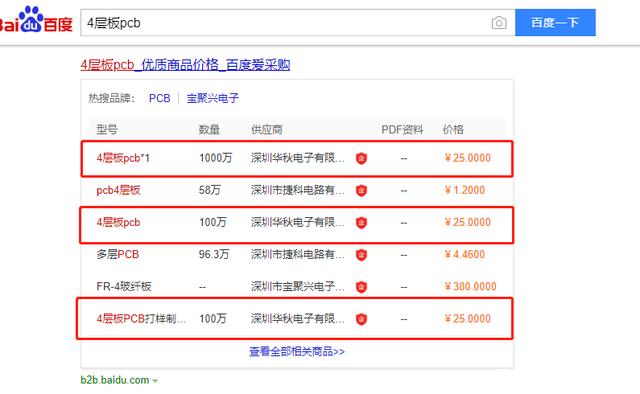Click the price ¥380.0000
This screenshot has width=640, height=394.
click(470, 287)
